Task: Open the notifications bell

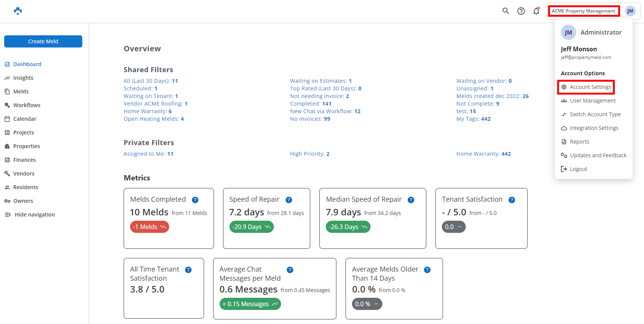Action: coord(536,11)
